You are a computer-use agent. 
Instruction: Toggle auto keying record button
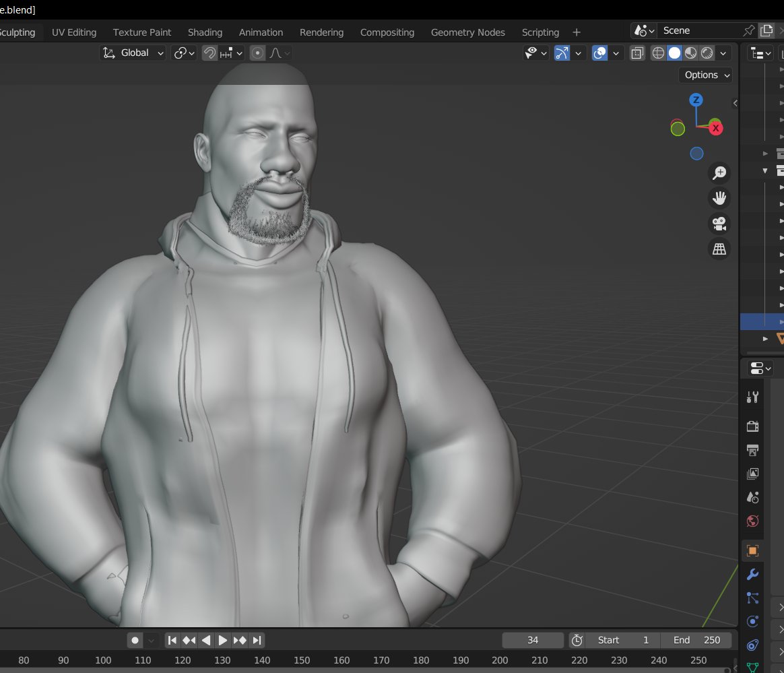coord(135,640)
